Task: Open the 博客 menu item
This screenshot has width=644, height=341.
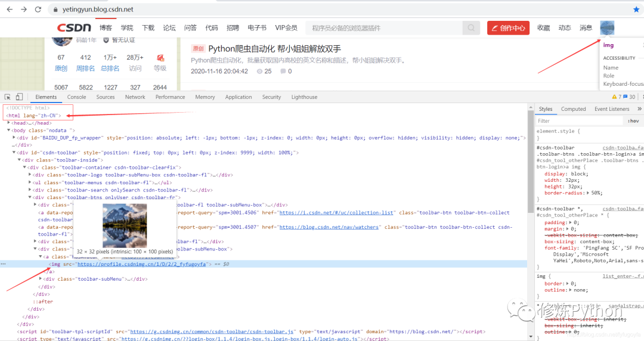Action: coord(106,27)
